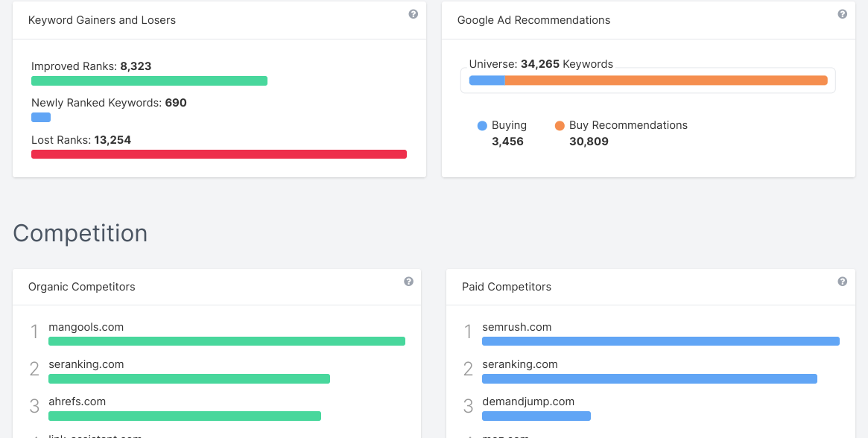This screenshot has width=868, height=438.
Task: Click the orange segment of the Universe bar
Action: pyautogui.click(x=666, y=80)
